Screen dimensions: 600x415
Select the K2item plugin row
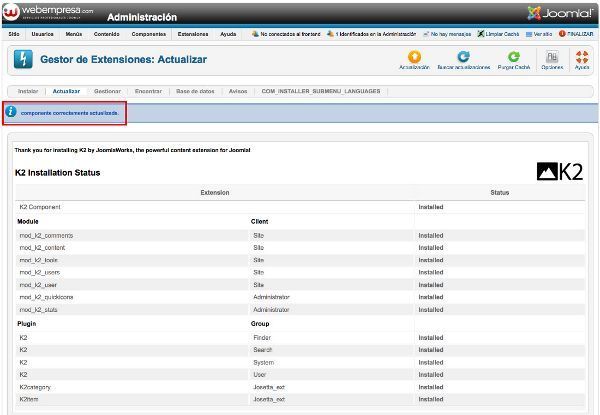pyautogui.click(x=300, y=399)
